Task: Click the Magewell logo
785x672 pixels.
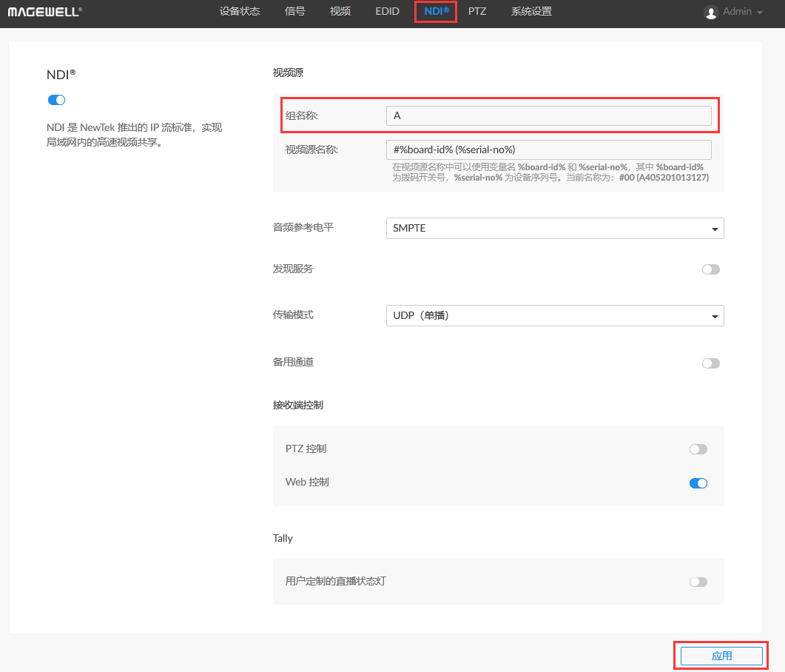Action: [x=45, y=12]
